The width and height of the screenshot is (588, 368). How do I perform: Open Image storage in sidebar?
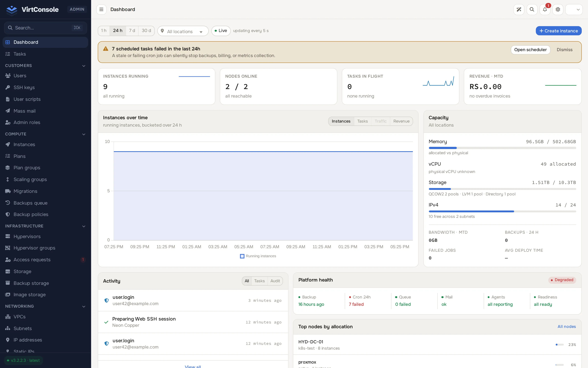pyautogui.click(x=45, y=295)
